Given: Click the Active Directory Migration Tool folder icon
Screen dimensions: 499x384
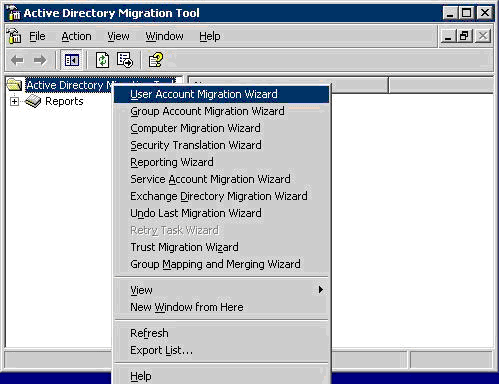Looking at the screenshot, I should tap(14, 85).
